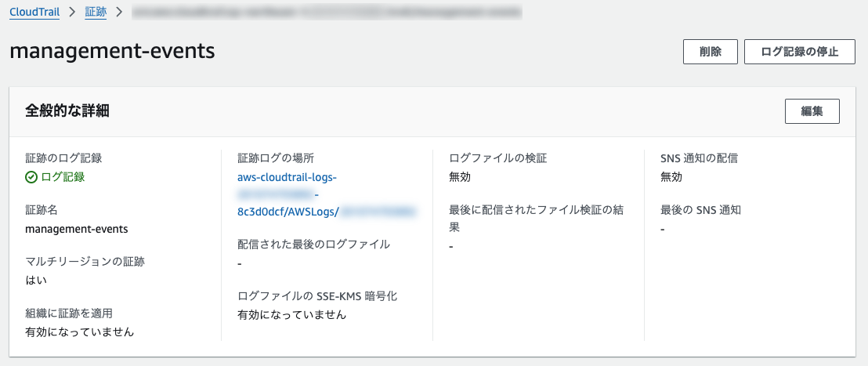The width and height of the screenshot is (868, 366).
Task: Select the 証跡名 label
Action: click(42, 210)
